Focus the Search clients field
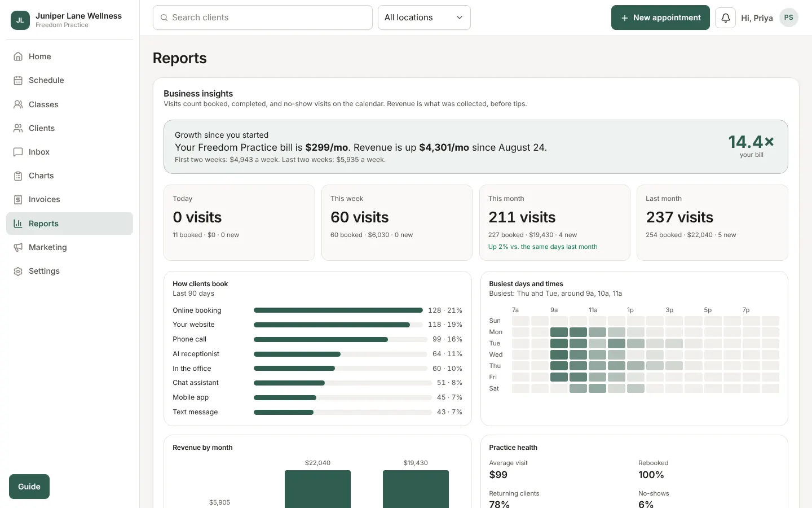Screen dimensions: 812x508 (262, 17)
